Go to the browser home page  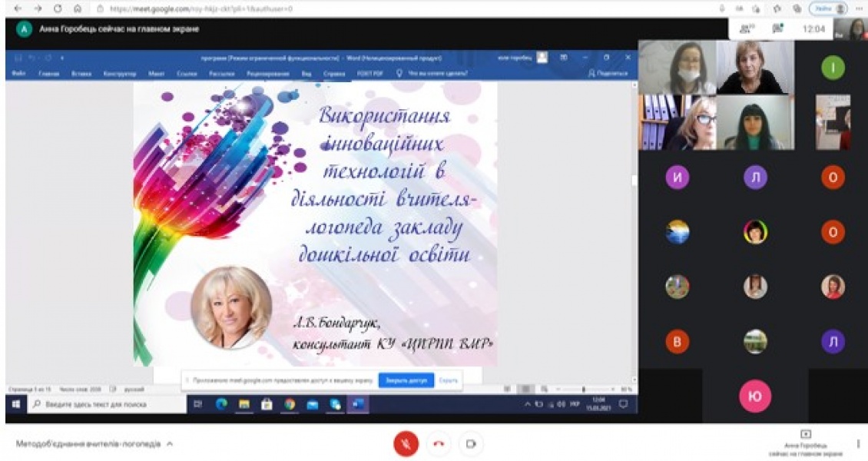point(78,8)
